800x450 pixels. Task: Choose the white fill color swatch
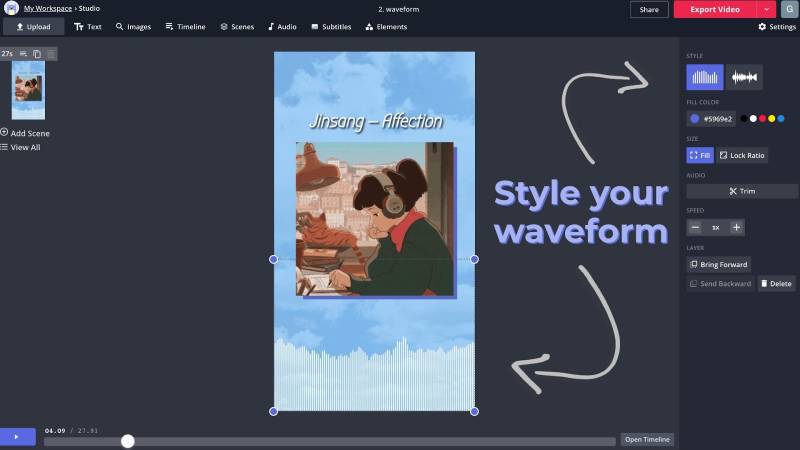point(753,118)
